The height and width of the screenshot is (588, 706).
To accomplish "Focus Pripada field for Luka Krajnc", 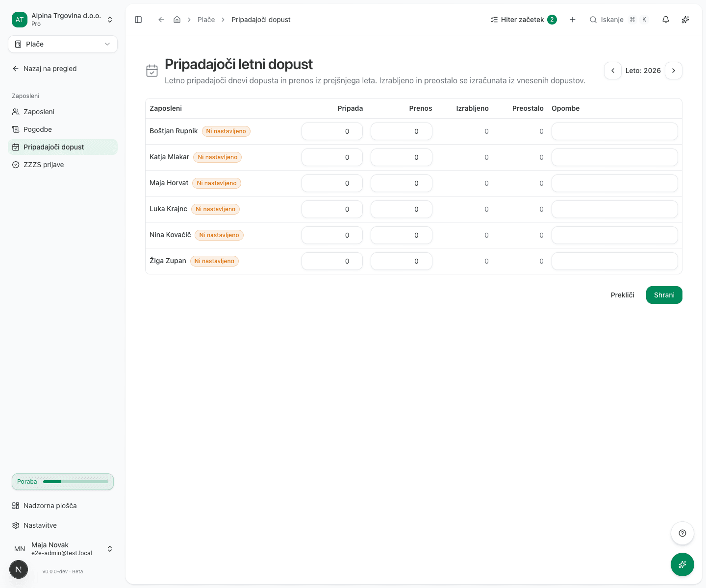I will 332,209.
